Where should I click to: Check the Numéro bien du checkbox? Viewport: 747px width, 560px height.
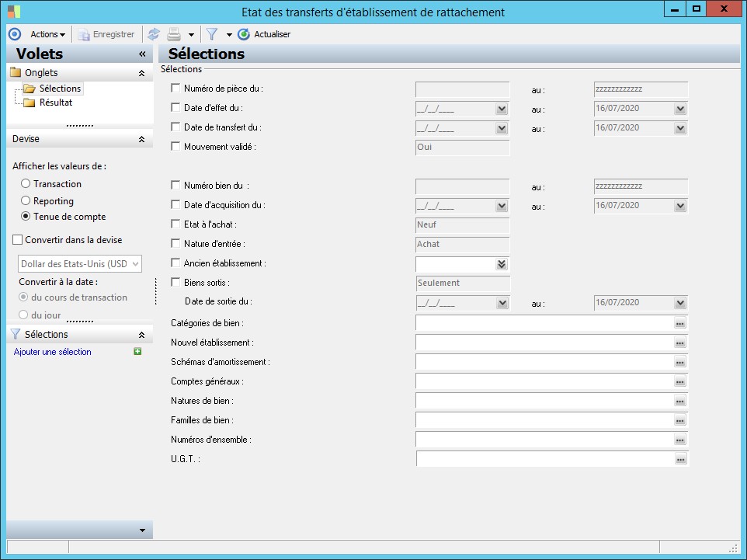175,185
